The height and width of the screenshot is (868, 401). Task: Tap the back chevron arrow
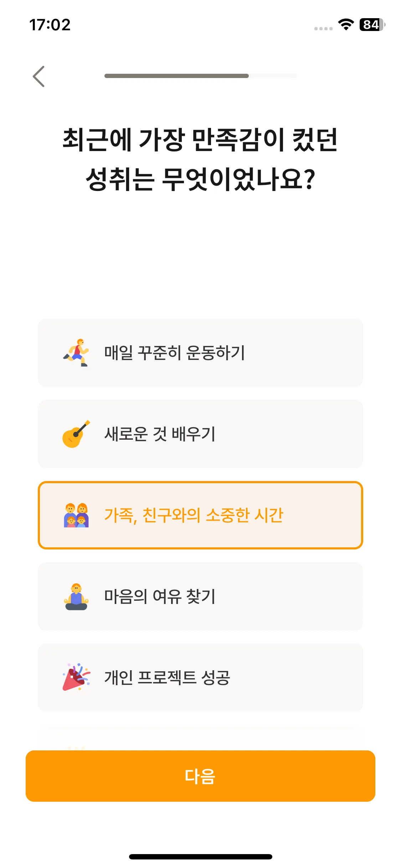(38, 76)
